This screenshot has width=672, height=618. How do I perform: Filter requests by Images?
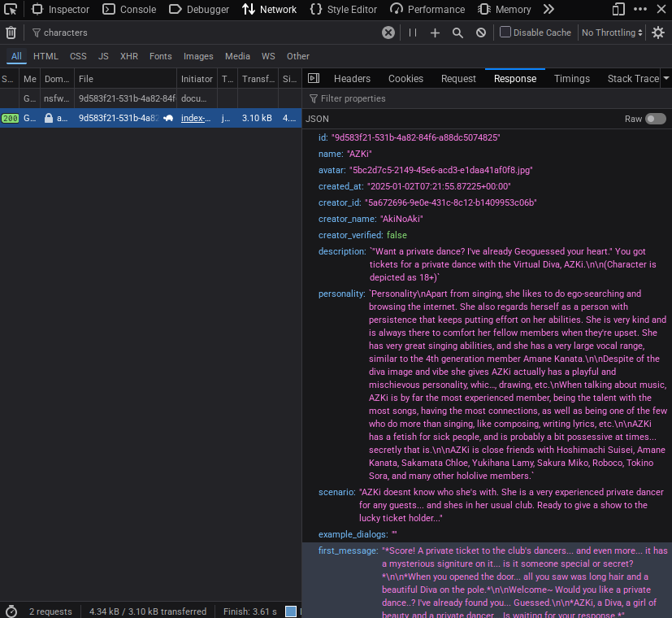coord(198,56)
